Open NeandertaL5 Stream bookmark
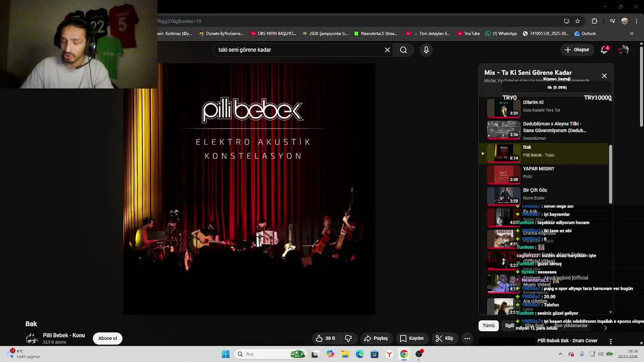 coord(375,34)
